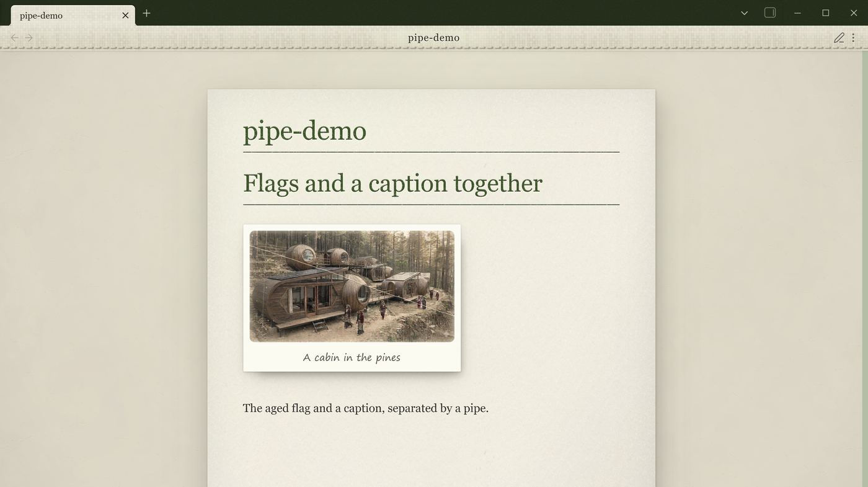Navigate back with the left arrow
The image size is (868, 487).
[x=15, y=38]
